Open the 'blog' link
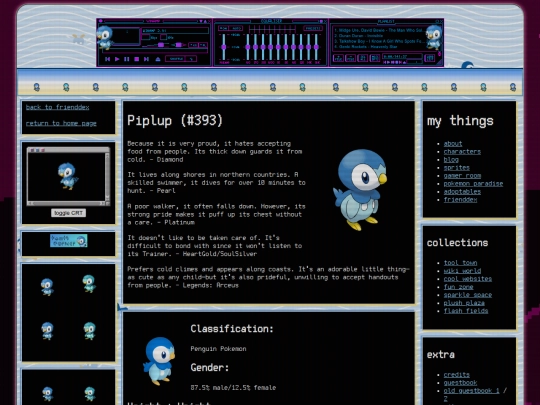Screen dimensions: 540x405 [x=451, y=159]
